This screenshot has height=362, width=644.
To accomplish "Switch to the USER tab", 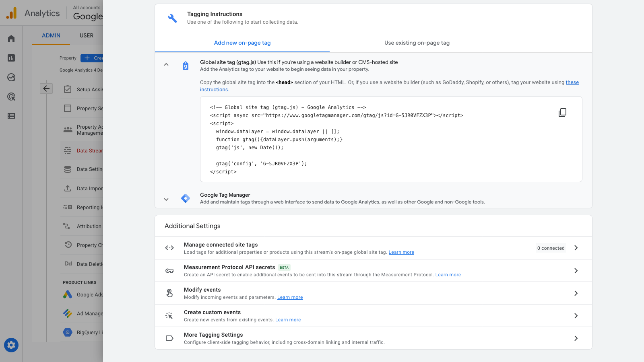I will click(x=87, y=35).
